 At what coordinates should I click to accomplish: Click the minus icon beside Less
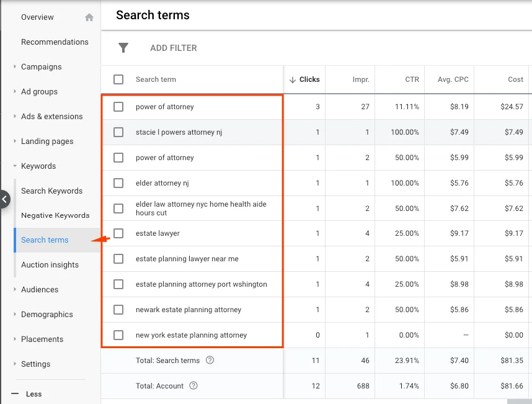[15, 394]
